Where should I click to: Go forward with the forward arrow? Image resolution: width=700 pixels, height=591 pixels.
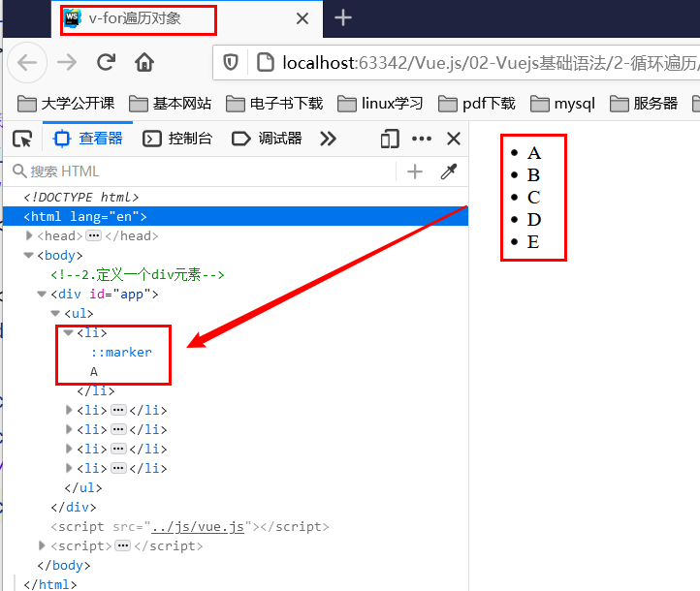click(67, 62)
